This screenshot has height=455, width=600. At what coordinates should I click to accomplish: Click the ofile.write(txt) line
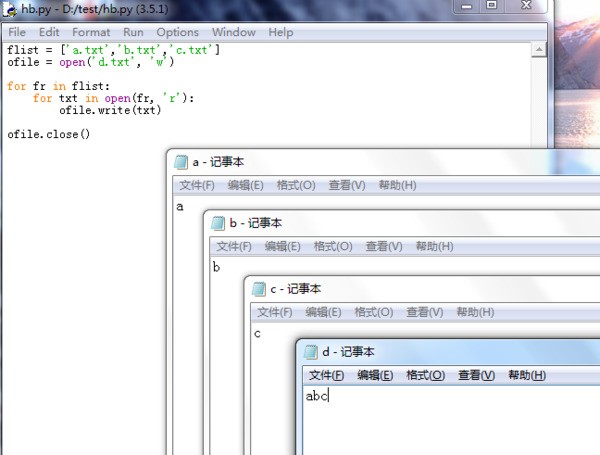(x=110, y=110)
